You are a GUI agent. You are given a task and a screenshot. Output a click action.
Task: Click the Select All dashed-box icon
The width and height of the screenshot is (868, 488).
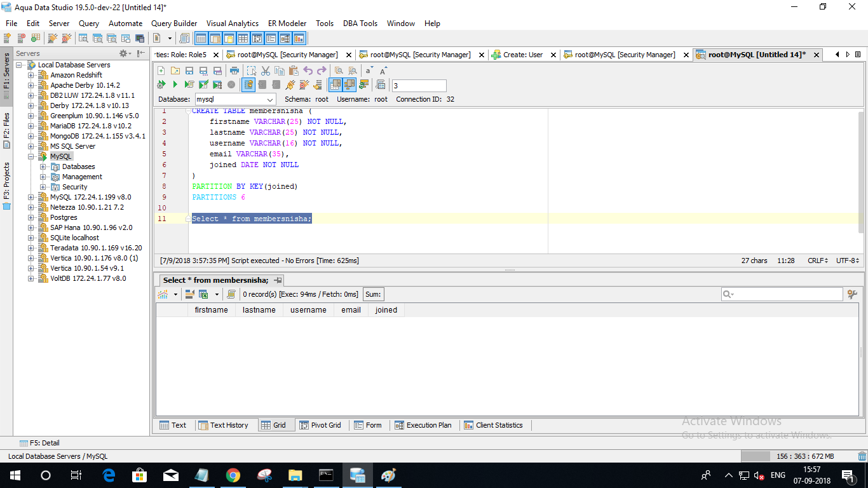tap(251, 71)
